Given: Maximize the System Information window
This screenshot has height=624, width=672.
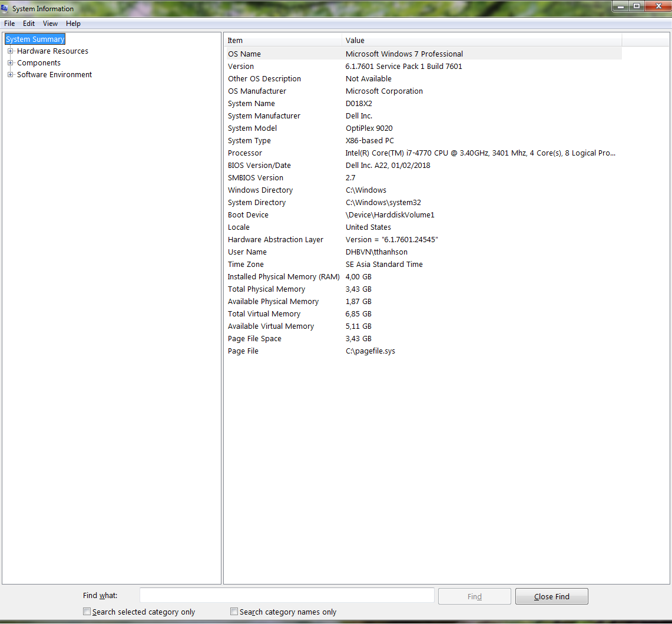Looking at the screenshot, I should (637, 6).
